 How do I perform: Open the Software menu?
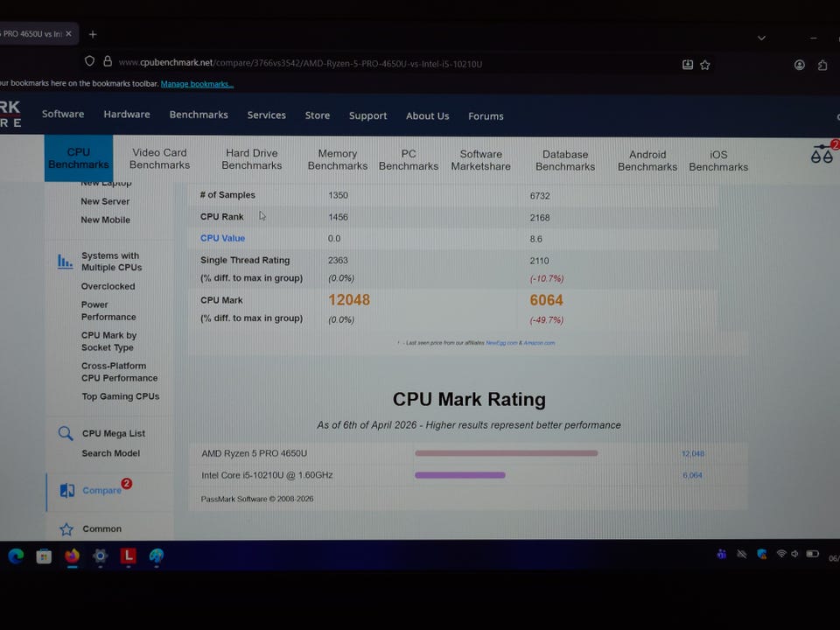[63, 114]
